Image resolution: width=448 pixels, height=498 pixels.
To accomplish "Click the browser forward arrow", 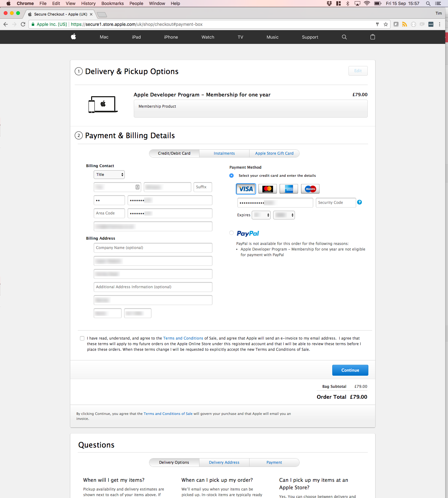I will (x=14, y=24).
